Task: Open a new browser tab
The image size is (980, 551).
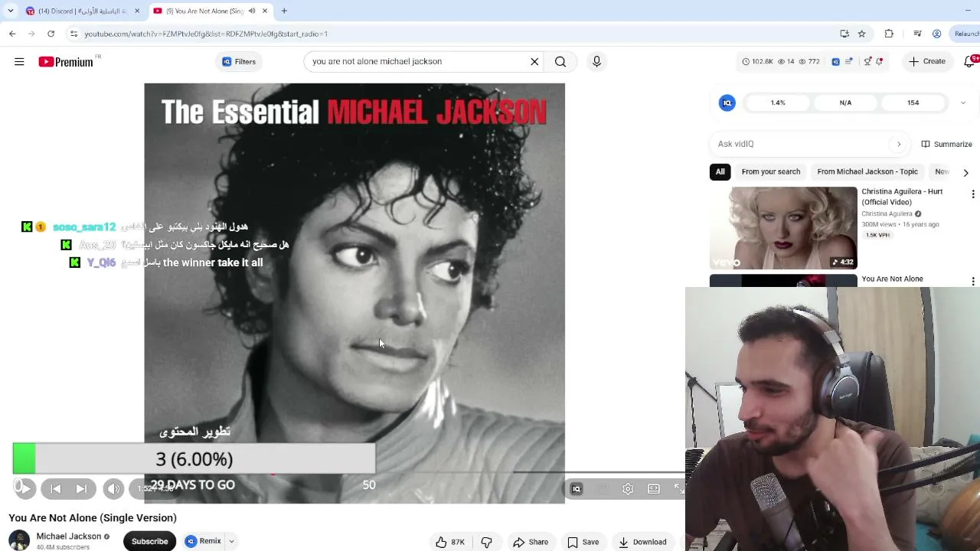Action: 284,11
